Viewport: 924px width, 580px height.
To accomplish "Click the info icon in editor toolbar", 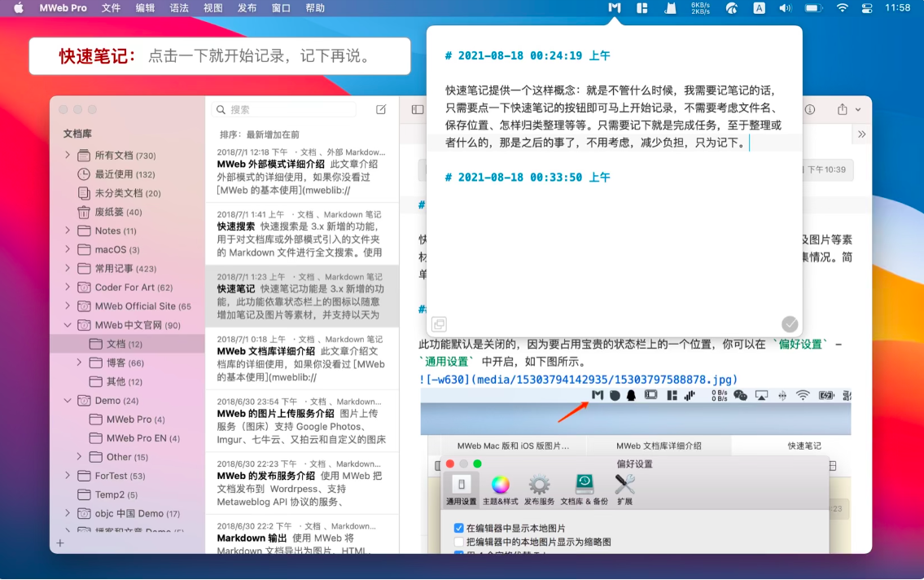I will pyautogui.click(x=810, y=110).
